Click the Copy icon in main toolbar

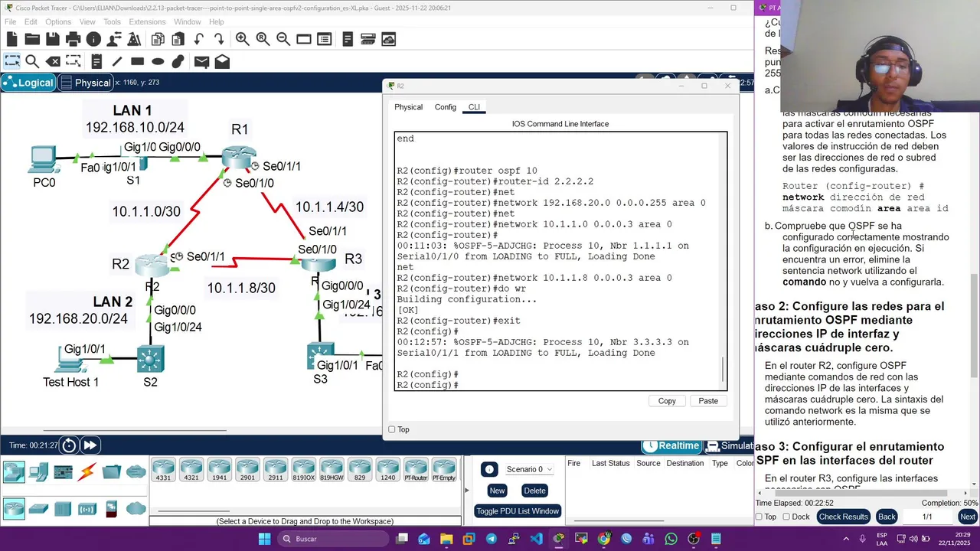click(x=158, y=39)
